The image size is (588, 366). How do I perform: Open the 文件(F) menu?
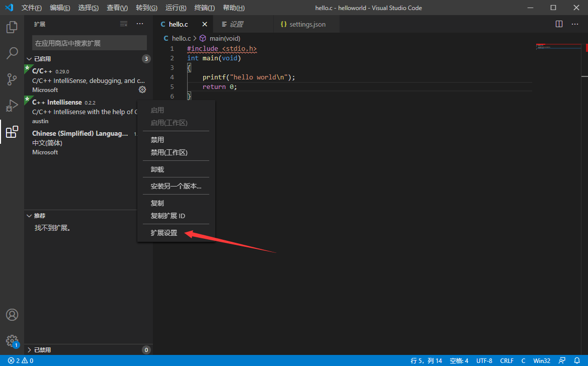point(32,8)
